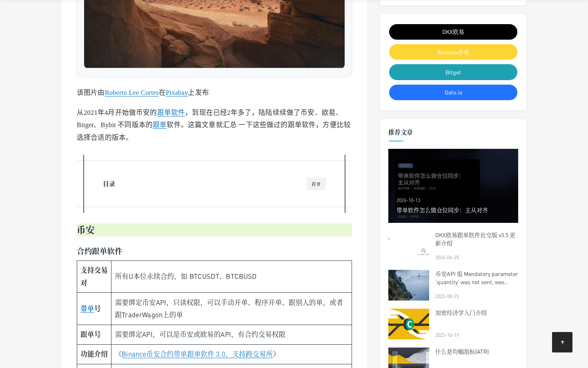The image size is (588, 368).
Task: Click the cell 需要绑定API，可以是币安或欧易的API
Action: click(232, 334)
